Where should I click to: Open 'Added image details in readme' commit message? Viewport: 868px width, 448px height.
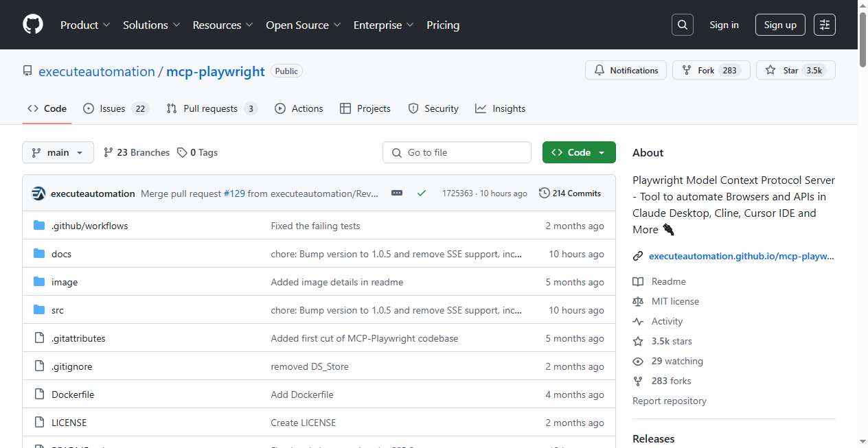[x=337, y=282]
